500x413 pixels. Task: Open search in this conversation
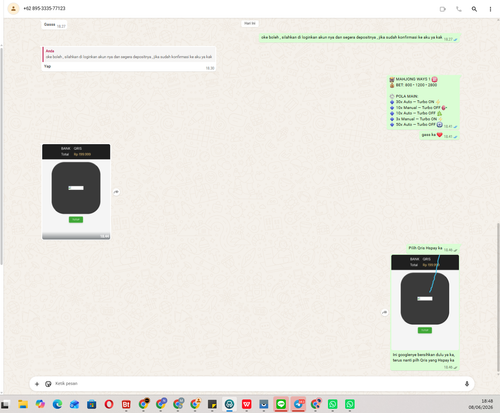click(474, 9)
